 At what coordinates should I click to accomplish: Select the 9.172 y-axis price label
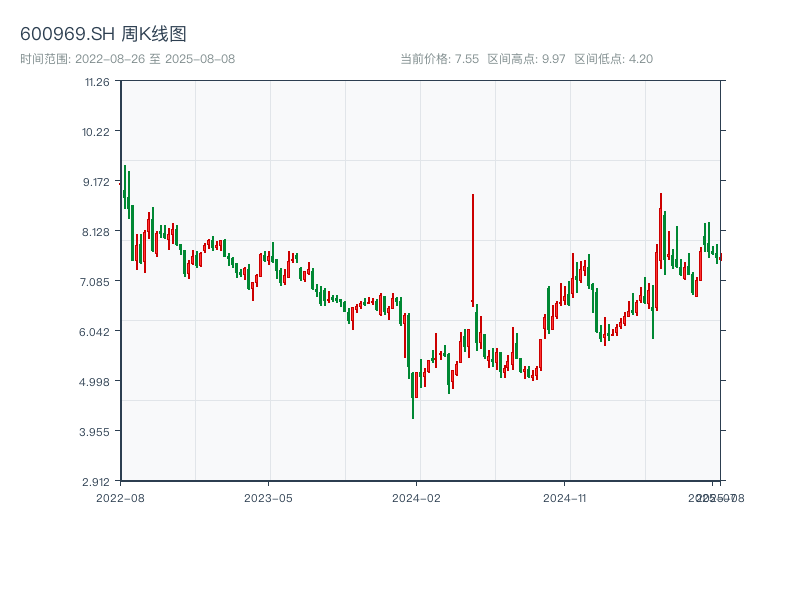point(97,182)
